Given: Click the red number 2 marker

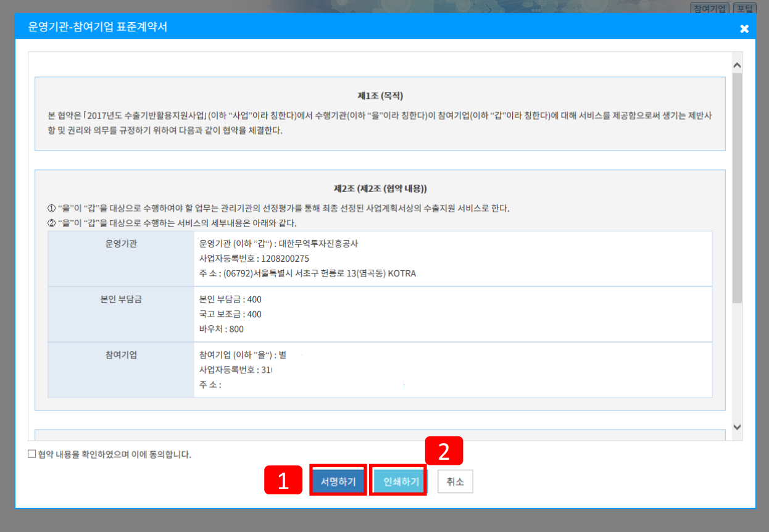Looking at the screenshot, I should [444, 451].
